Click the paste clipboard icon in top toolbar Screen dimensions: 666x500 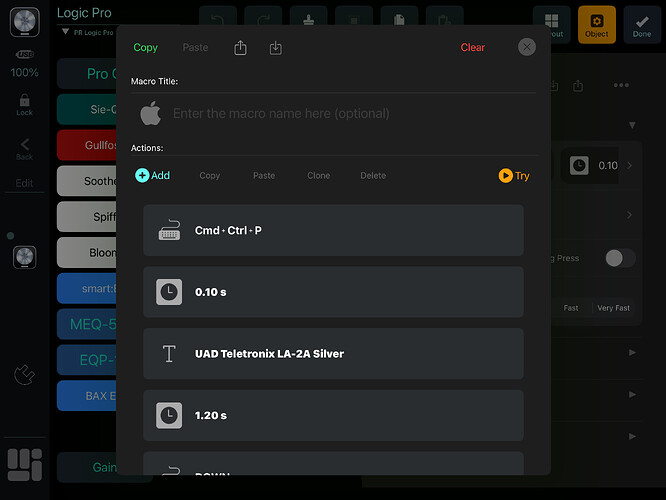click(x=444, y=19)
